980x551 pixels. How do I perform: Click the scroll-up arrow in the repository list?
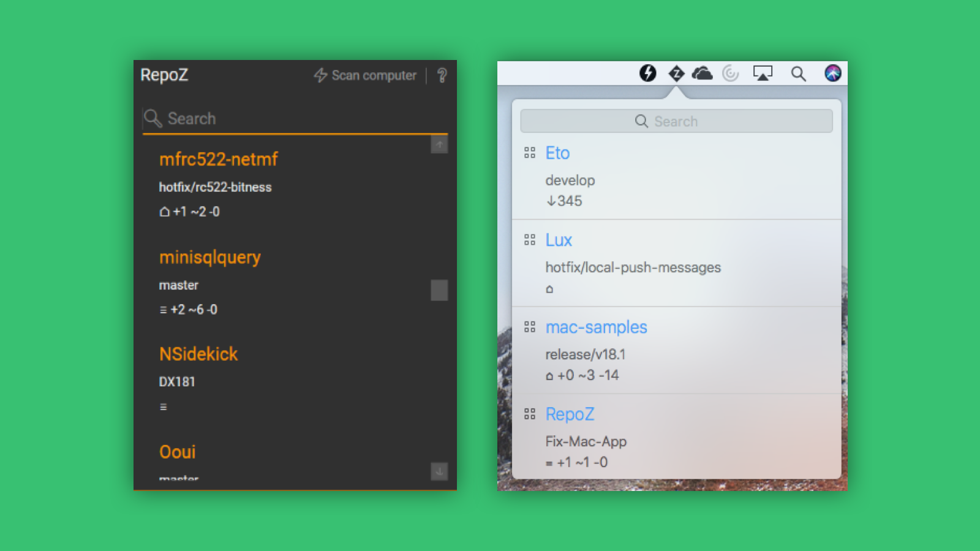pos(439,144)
